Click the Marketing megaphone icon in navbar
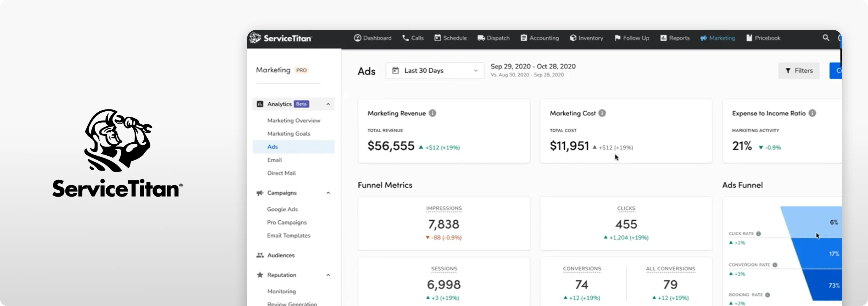The image size is (868, 306). (704, 38)
